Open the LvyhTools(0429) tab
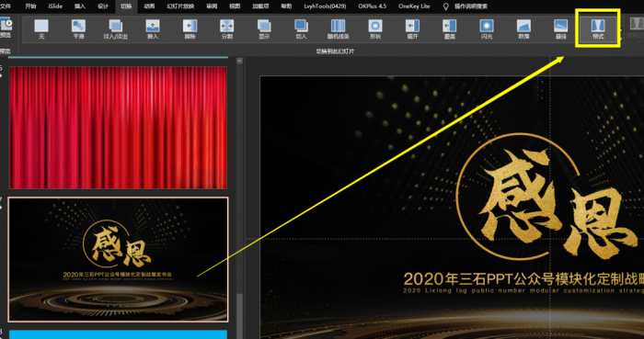Screen dimensions: 644x339 tap(325, 6)
